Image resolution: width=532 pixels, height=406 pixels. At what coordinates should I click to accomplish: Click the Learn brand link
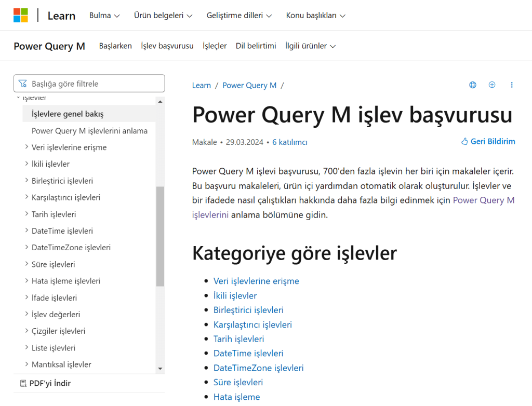61,16
